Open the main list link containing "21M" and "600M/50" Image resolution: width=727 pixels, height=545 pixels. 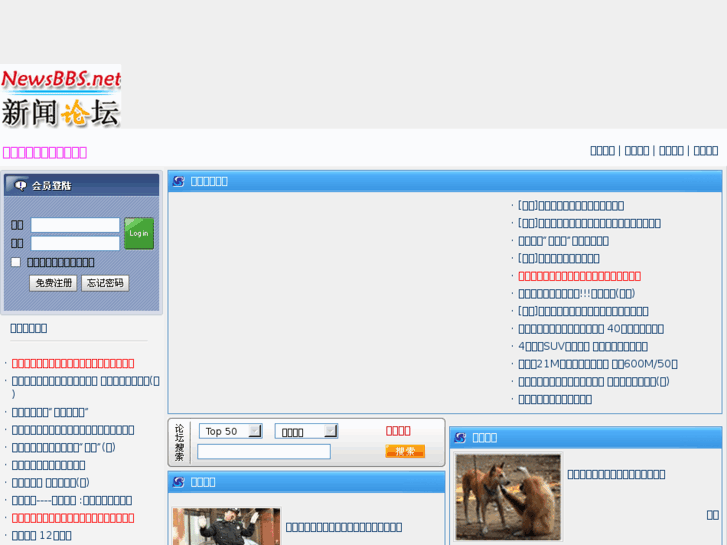[x=598, y=364]
